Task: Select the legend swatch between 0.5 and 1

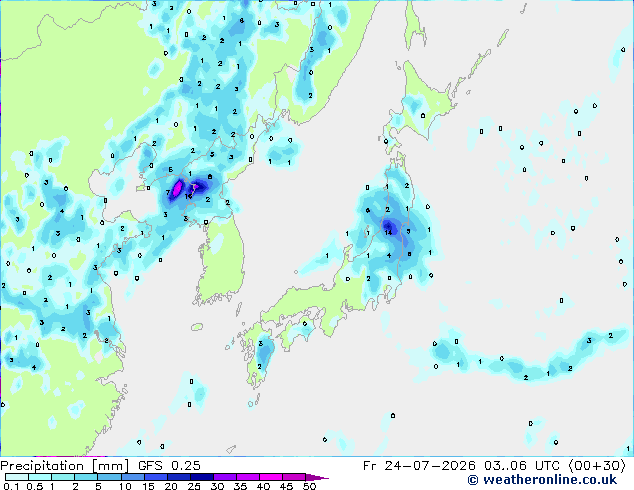Action: click(40, 477)
